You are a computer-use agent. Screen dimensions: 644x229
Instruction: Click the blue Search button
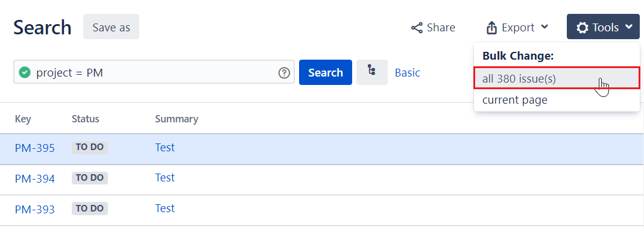[x=325, y=72]
